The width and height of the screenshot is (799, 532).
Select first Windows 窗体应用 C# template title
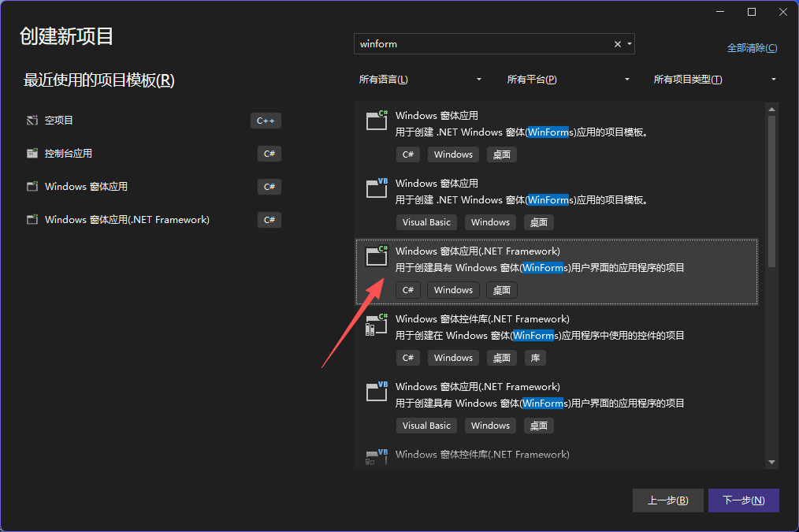[x=437, y=116]
